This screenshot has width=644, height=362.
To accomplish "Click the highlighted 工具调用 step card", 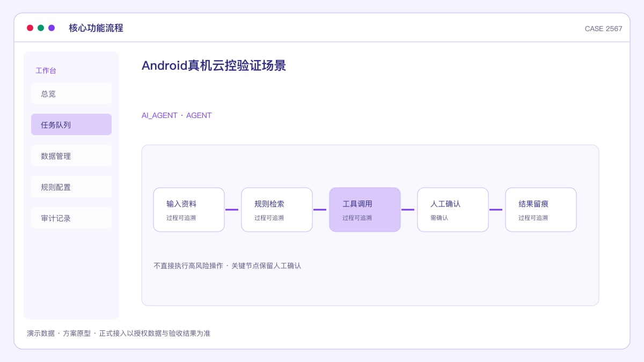I will pos(365,210).
